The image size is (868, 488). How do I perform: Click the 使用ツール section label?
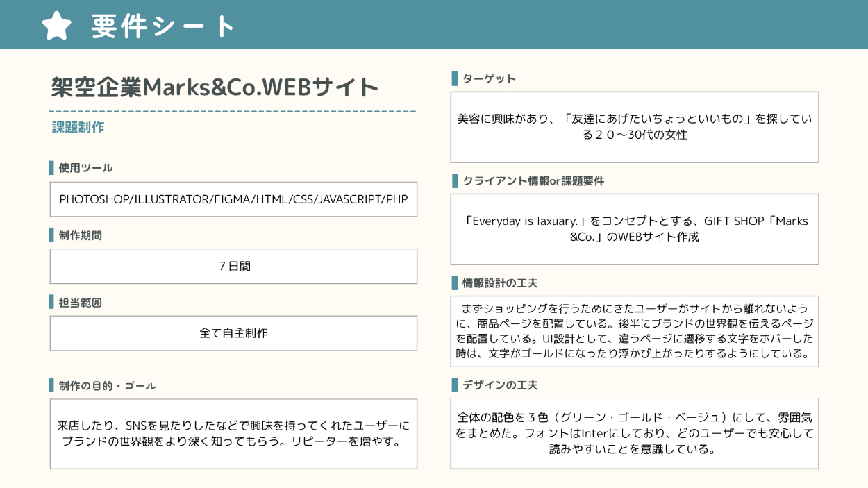(x=85, y=168)
